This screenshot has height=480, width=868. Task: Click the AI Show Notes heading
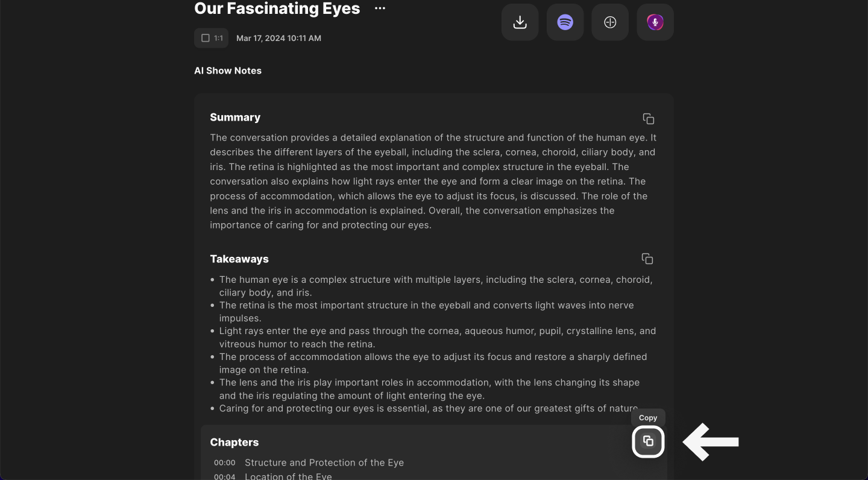click(x=228, y=71)
